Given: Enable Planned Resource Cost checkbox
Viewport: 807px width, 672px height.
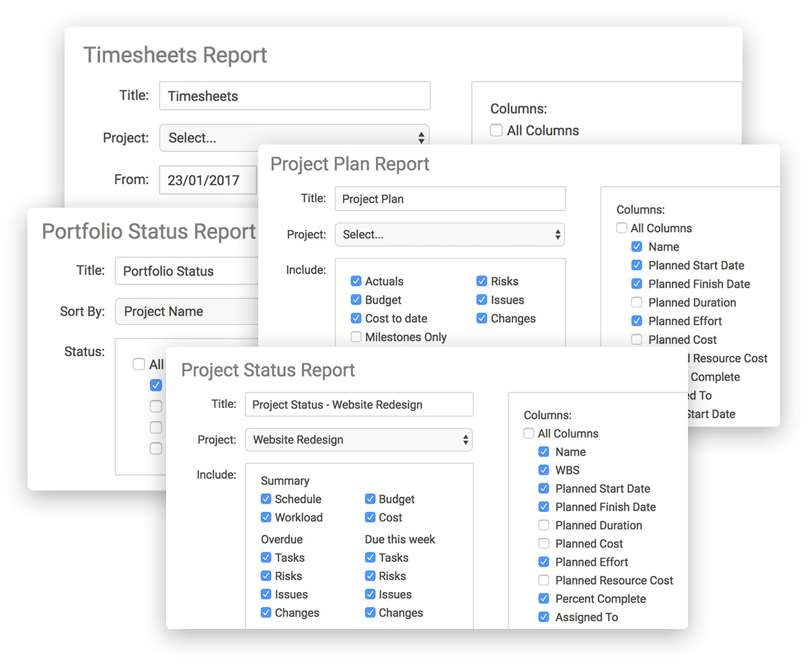Looking at the screenshot, I should [544, 581].
